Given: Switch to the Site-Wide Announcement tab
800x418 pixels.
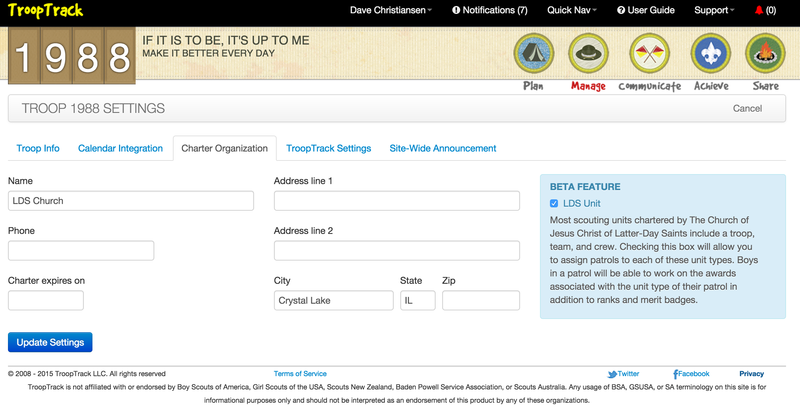Looking at the screenshot, I should tap(443, 149).
